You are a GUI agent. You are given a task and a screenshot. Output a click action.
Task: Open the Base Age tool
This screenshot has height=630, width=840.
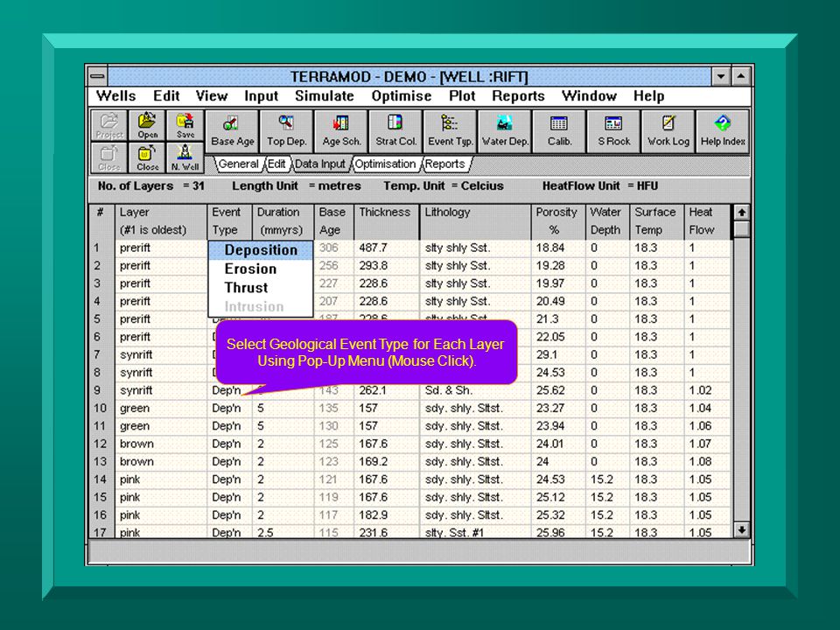[x=232, y=132]
